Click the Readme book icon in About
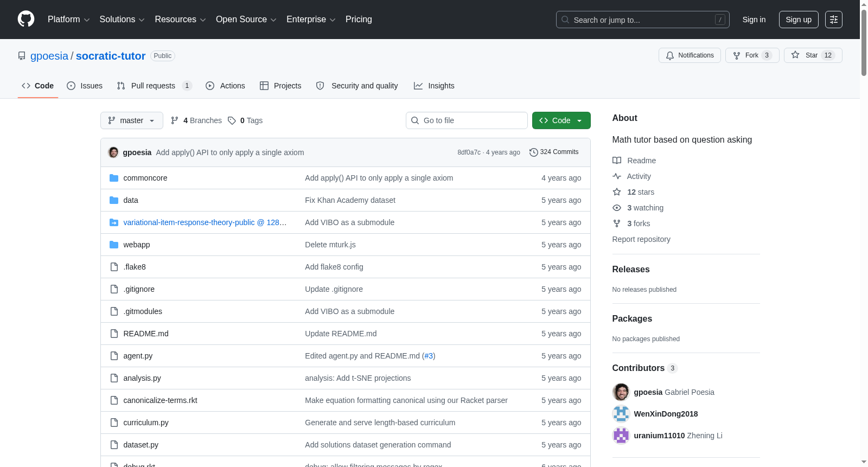Screen dimensions: 868x467 click(617, 161)
